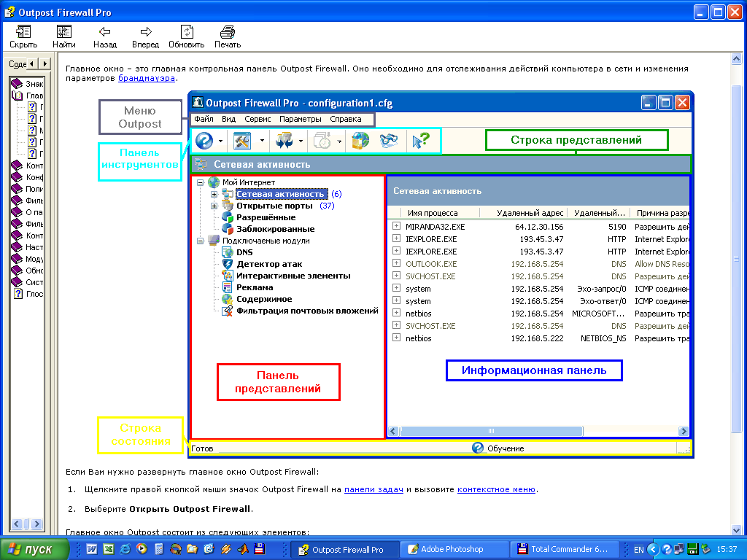The height and width of the screenshot is (560, 747).
Task: Click the globe icon in Outpost toolbar
Action: [360, 141]
